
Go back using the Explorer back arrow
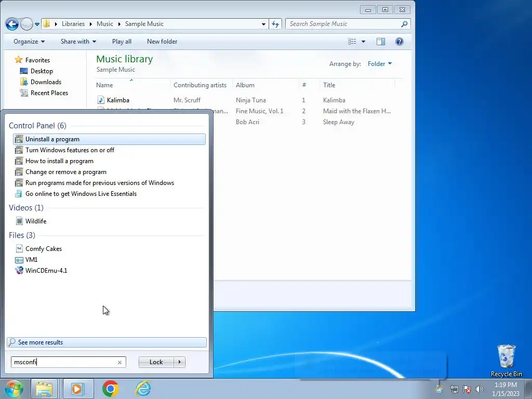point(12,24)
